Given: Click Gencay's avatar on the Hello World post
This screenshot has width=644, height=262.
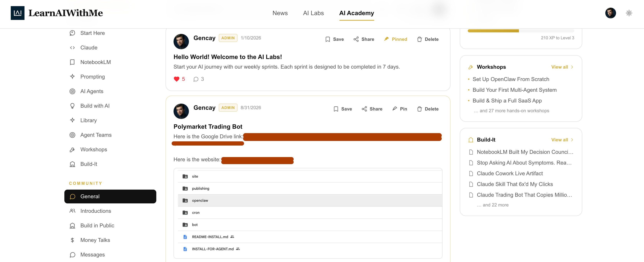Looking at the screenshot, I should [x=181, y=42].
